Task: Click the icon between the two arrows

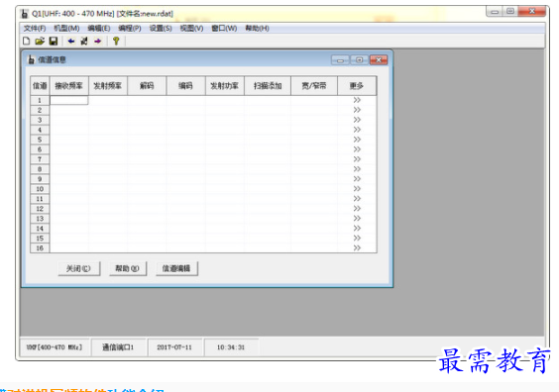Action: click(84, 42)
